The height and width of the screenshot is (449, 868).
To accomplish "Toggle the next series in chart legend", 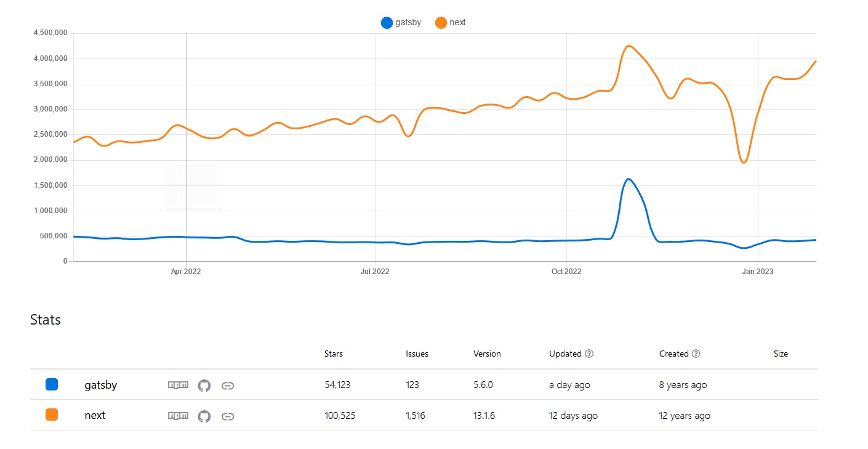I will pyautogui.click(x=451, y=23).
